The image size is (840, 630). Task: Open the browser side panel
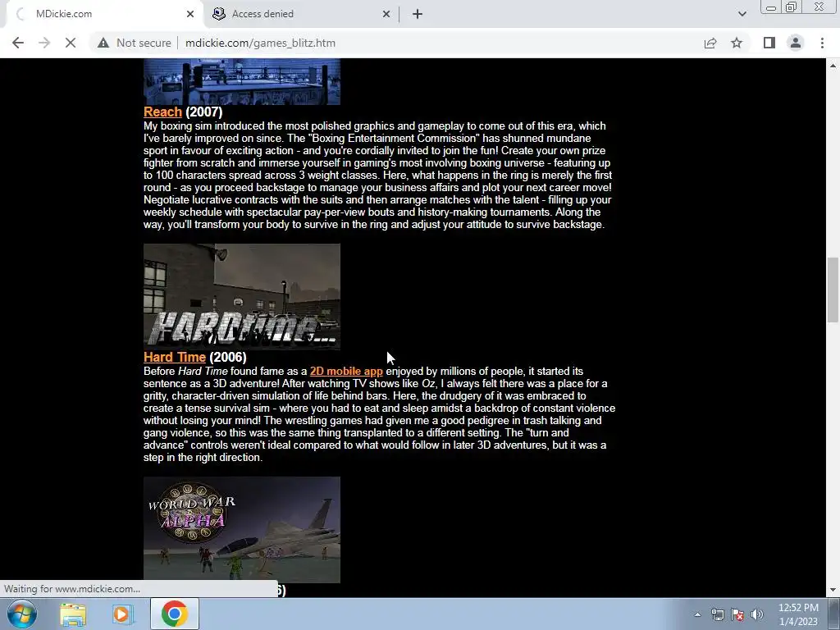(769, 43)
